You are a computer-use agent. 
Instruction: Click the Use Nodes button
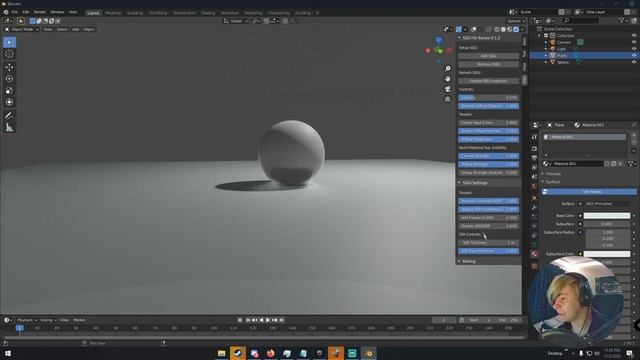pyautogui.click(x=589, y=191)
